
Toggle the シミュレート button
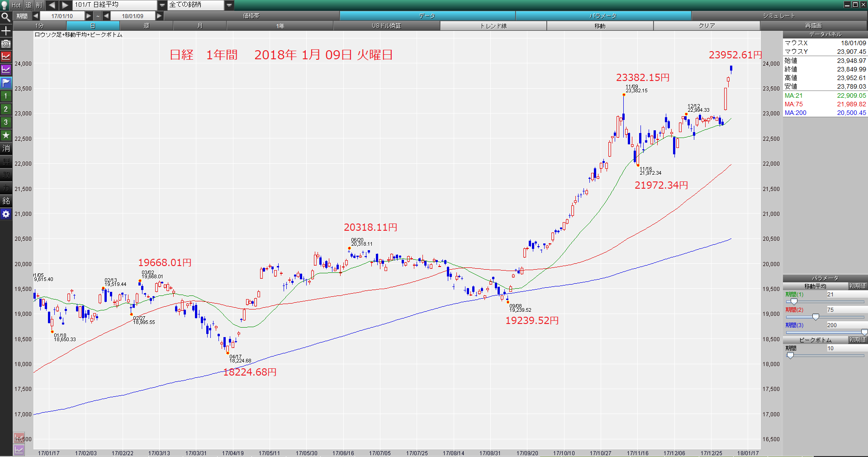pyautogui.click(x=779, y=16)
